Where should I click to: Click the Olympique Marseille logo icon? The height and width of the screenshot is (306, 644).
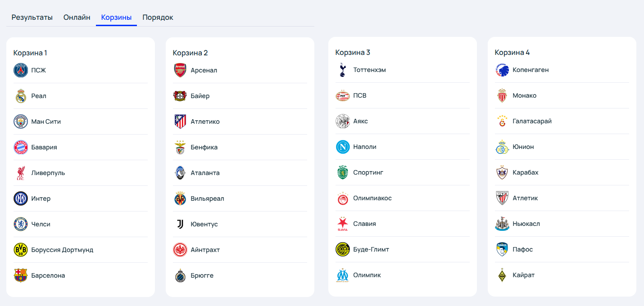click(x=343, y=275)
